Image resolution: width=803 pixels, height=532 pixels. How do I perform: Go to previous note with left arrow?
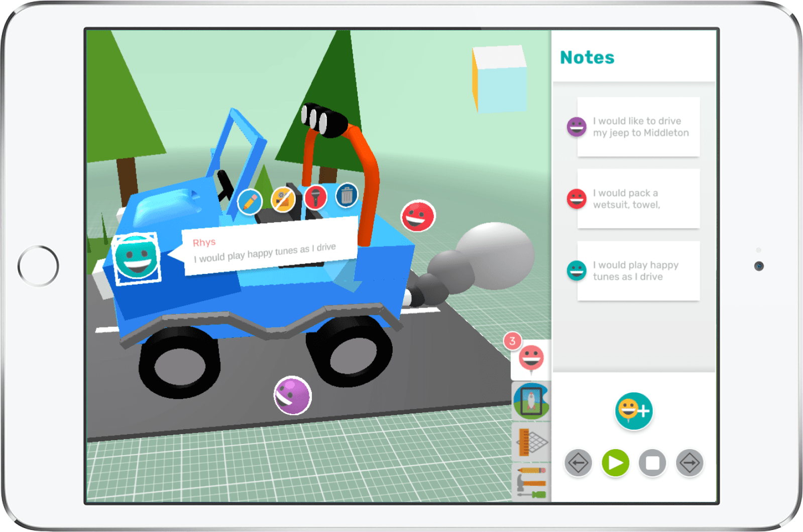tap(578, 462)
